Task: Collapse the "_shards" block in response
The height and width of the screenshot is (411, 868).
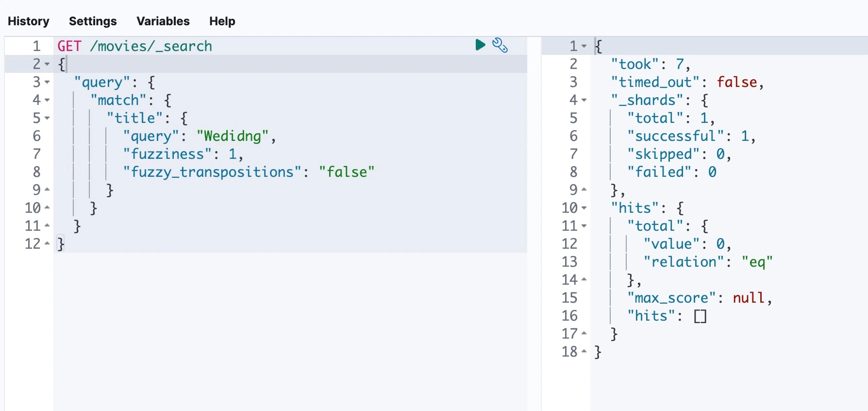Action: tap(584, 100)
